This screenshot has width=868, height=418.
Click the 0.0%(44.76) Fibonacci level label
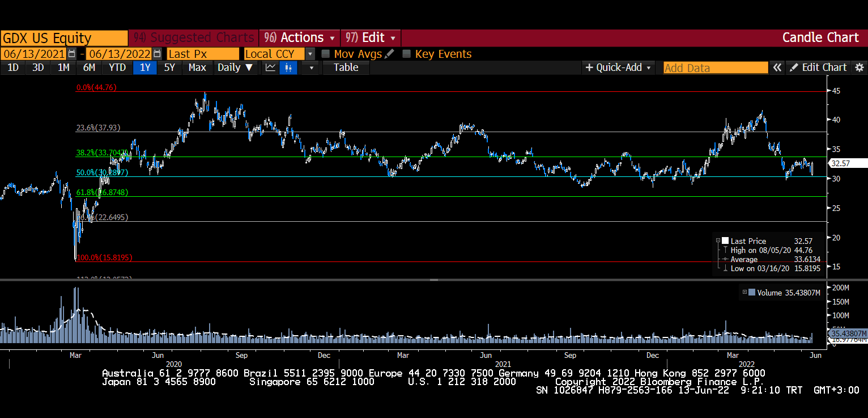96,87
